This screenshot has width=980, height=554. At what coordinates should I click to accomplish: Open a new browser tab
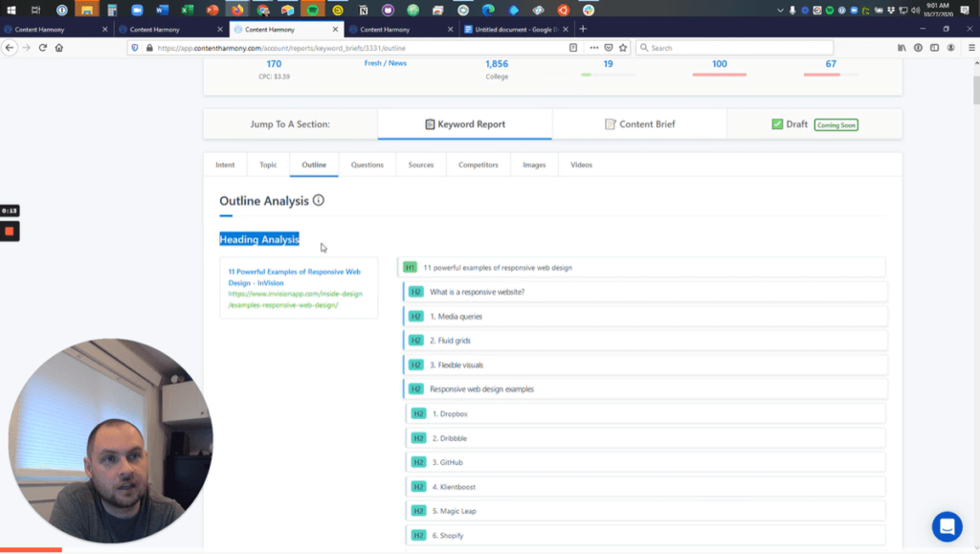tap(583, 29)
